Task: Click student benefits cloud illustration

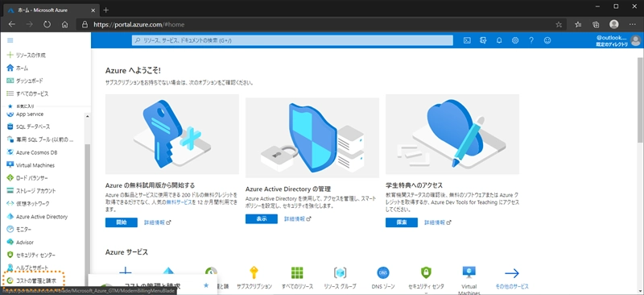Action: pos(452,134)
